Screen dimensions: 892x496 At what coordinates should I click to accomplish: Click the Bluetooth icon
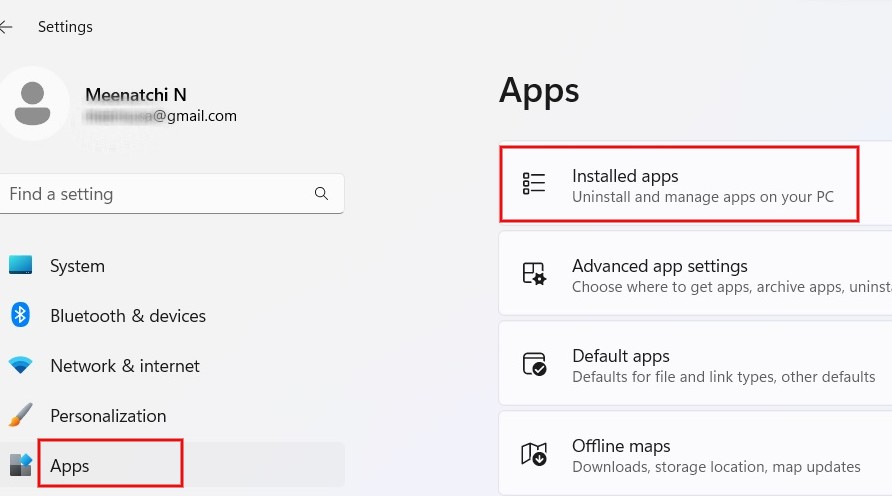(x=20, y=315)
